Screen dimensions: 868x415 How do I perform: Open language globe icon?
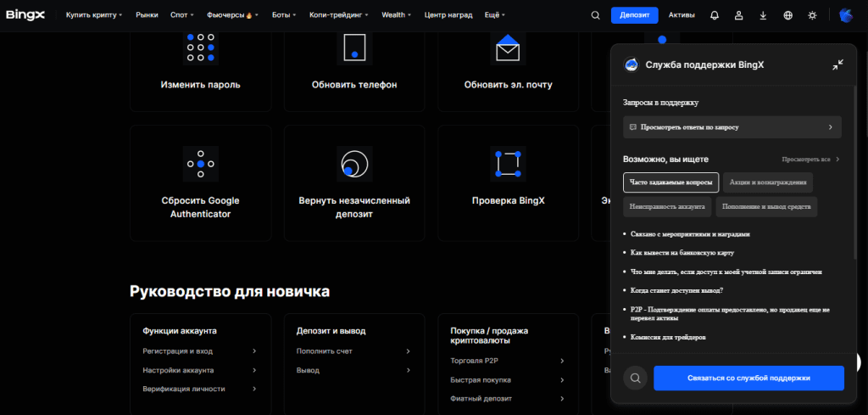pos(787,15)
